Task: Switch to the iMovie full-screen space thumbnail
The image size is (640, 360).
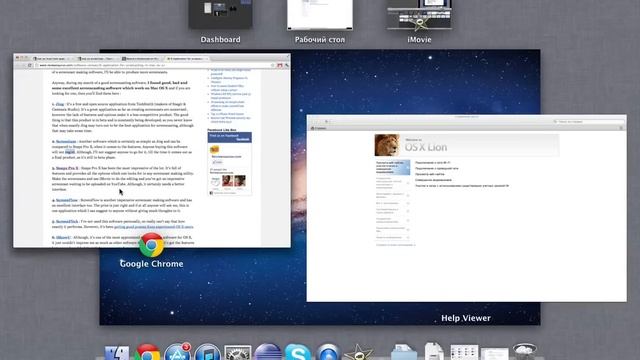Action: click(x=419, y=14)
